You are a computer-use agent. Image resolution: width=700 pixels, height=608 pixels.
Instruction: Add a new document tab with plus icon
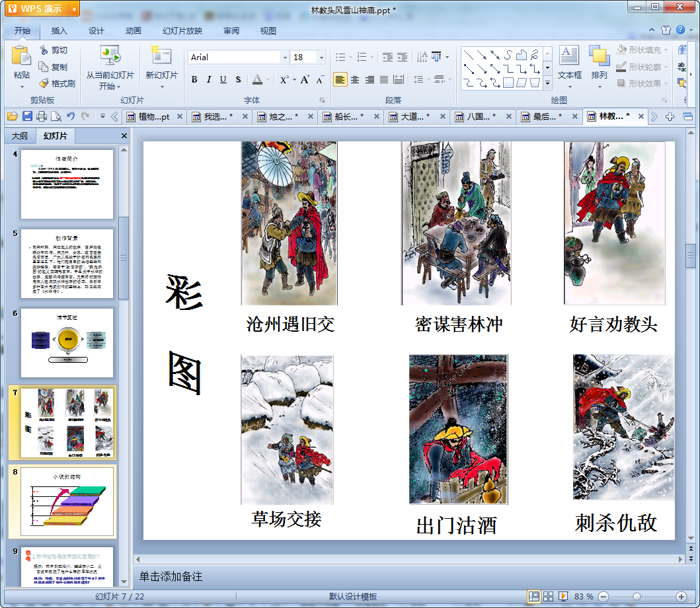click(670, 116)
